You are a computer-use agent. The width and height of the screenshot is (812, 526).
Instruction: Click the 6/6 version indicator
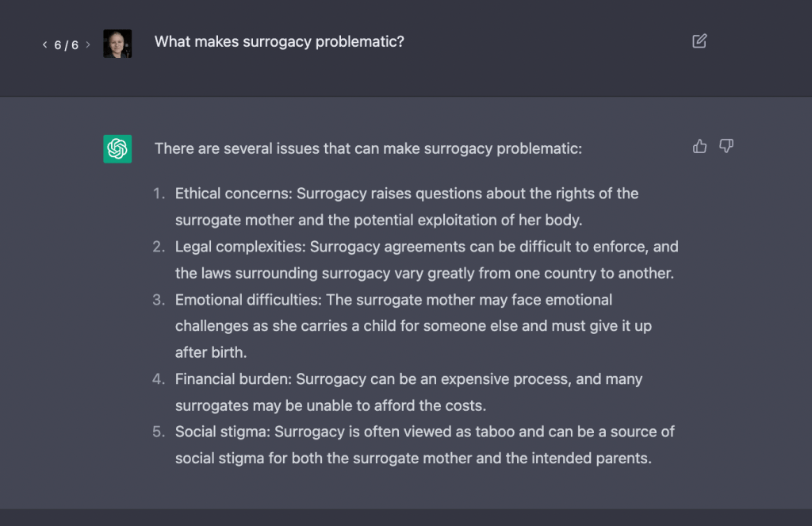65,44
